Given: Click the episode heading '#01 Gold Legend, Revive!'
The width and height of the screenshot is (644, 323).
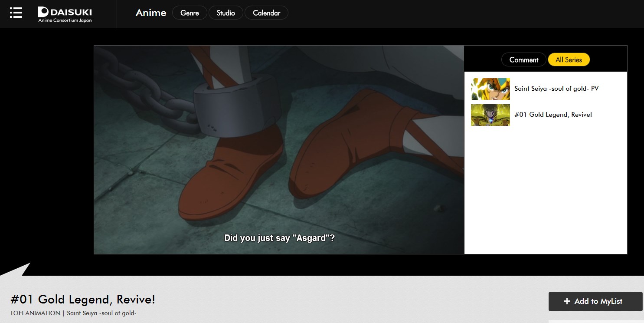Looking at the screenshot, I should [82, 300].
